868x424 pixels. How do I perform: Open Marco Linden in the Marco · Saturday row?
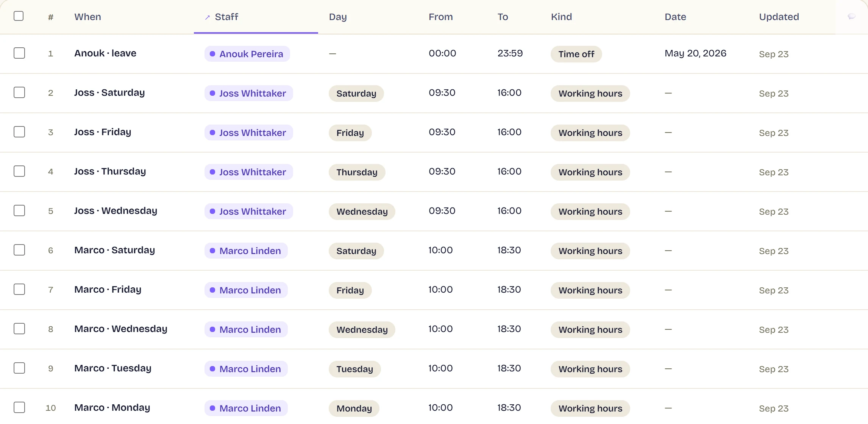pos(246,251)
